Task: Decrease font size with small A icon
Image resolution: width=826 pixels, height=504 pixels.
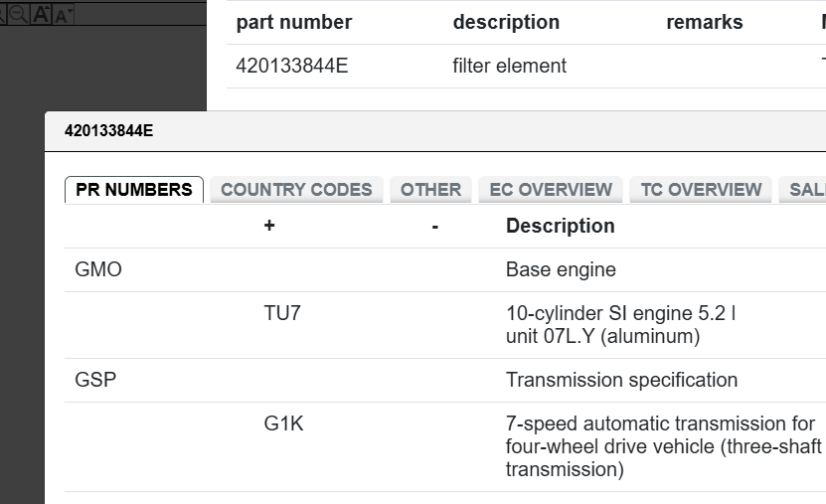Action: tap(63, 15)
